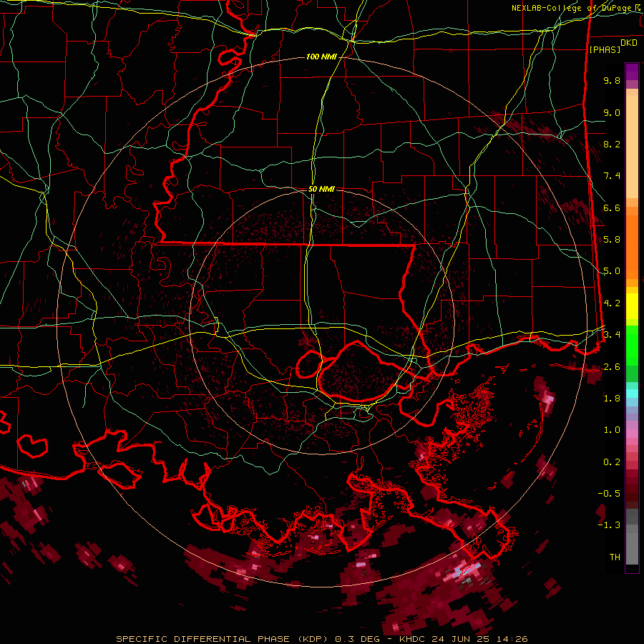Image resolution: width=644 pixels, height=644 pixels.
Task: Pick the cyan segment of the color bar
Action: tap(632, 394)
